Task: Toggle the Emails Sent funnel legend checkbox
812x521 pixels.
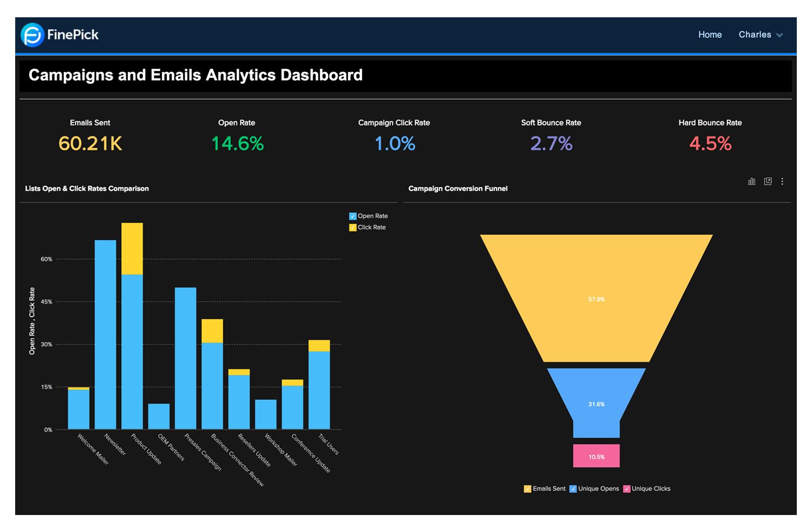Action: (x=527, y=489)
